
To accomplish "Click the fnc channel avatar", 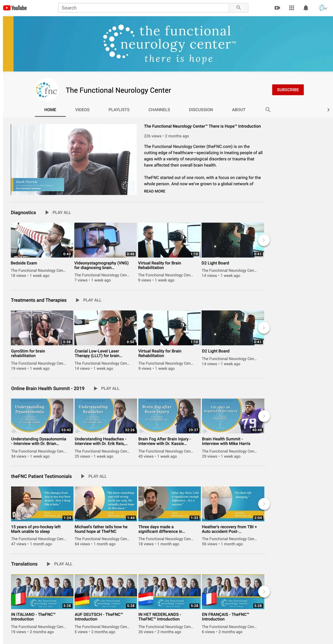I will pos(47,90).
